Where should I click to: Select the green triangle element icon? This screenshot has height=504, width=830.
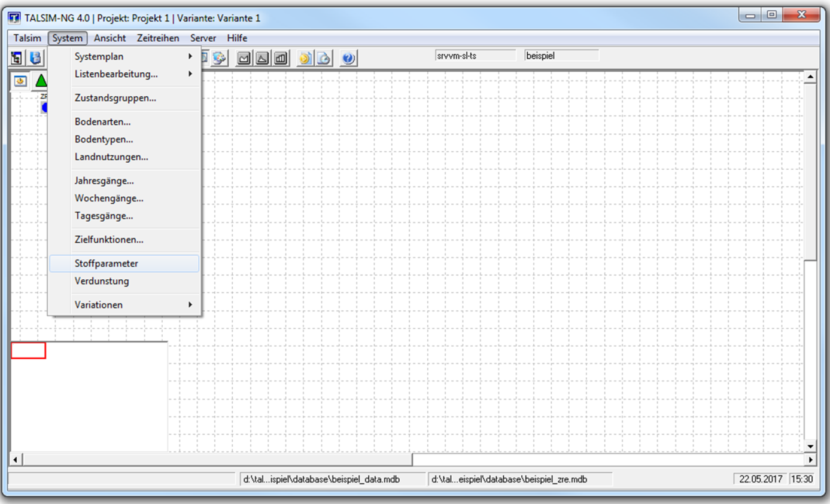[41, 81]
